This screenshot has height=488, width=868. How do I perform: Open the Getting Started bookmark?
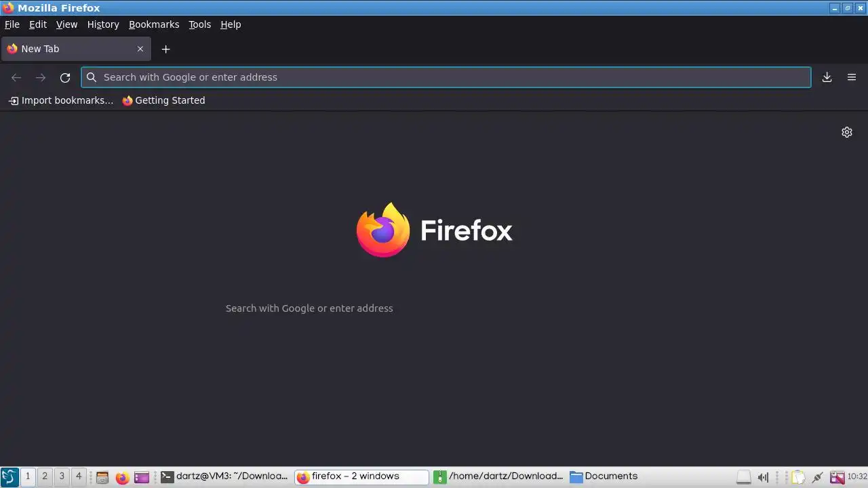point(163,100)
